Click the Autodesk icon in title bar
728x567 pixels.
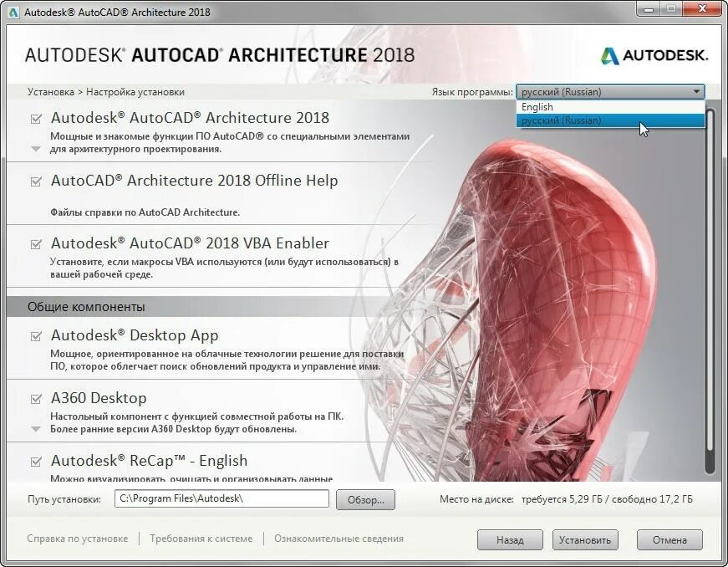(x=13, y=12)
